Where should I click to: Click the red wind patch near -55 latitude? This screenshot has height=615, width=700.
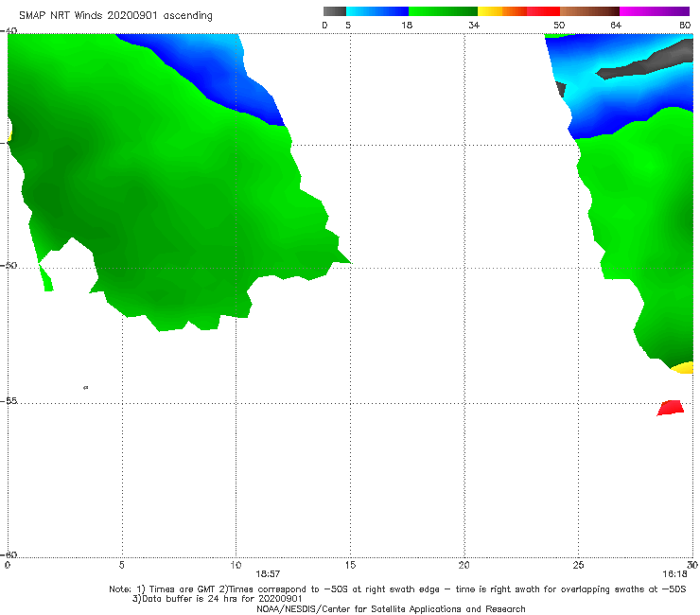point(671,408)
